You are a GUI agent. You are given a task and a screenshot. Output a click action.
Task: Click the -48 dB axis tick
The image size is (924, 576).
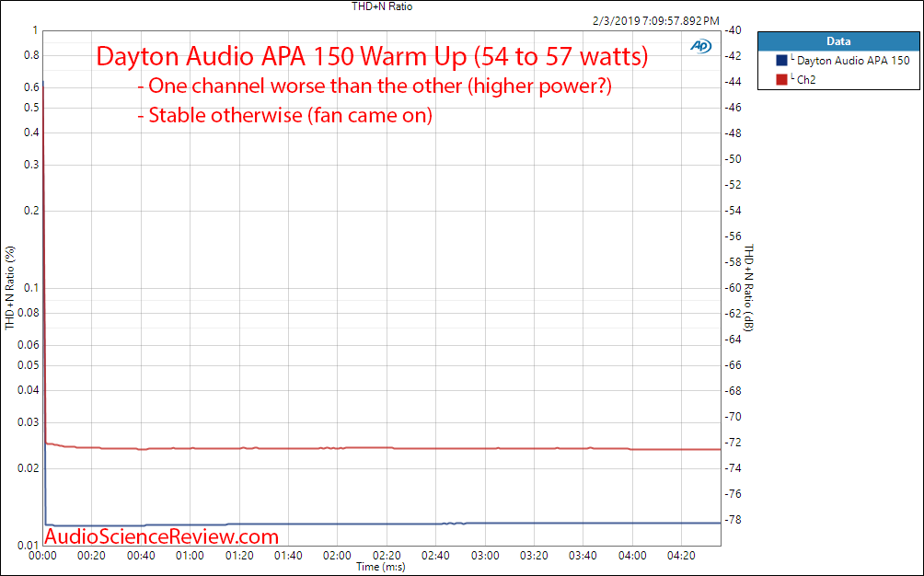pyautogui.click(x=733, y=133)
